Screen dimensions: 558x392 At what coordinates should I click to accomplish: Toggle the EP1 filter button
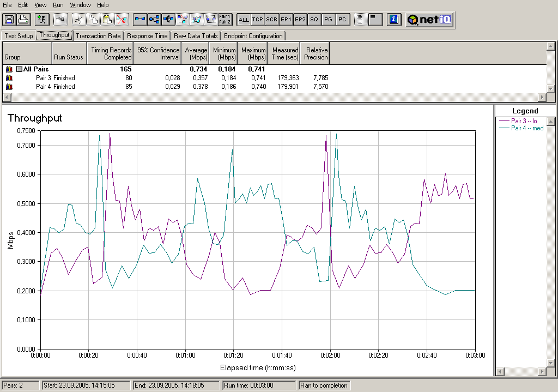(x=286, y=20)
